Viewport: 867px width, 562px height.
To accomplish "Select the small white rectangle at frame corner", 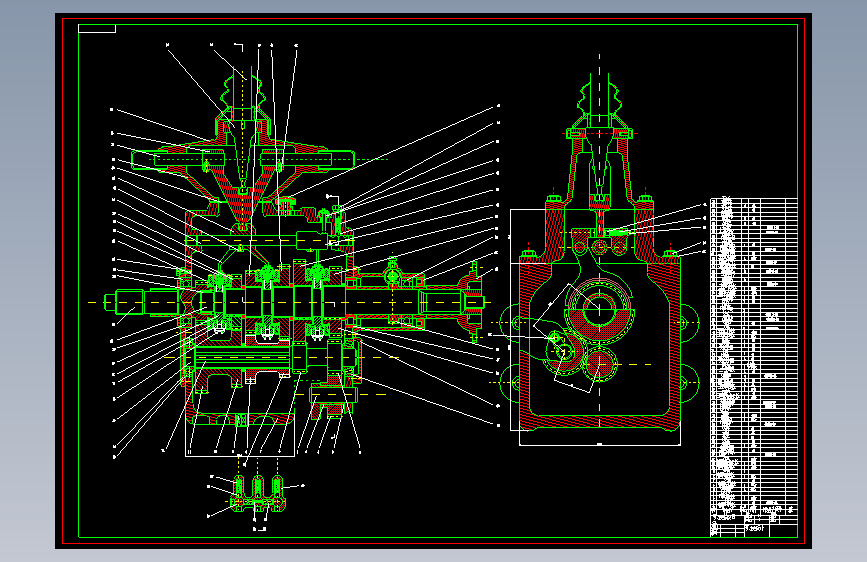I will click(97, 28).
